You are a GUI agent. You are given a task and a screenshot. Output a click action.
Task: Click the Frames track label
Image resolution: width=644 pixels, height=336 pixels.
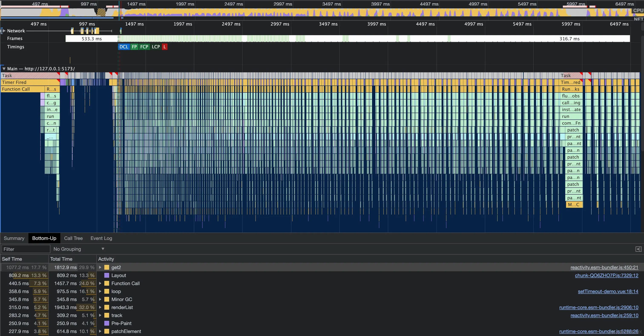pos(15,39)
